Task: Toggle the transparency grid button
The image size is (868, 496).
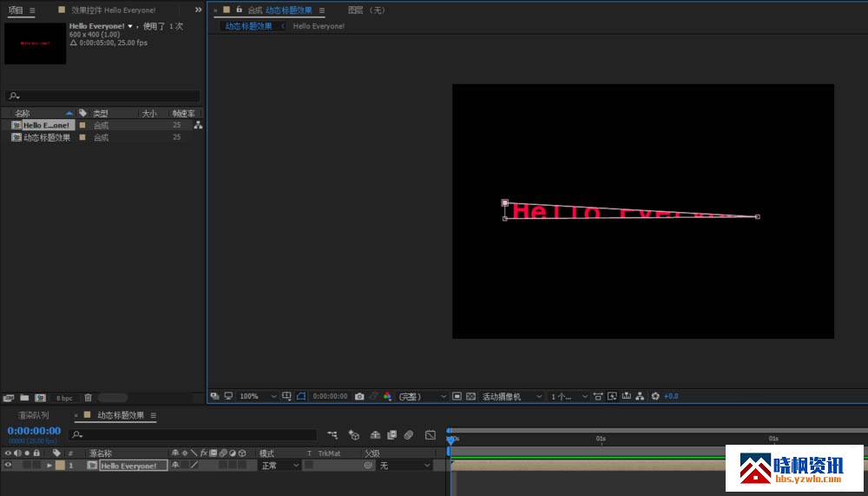Action: pyautogui.click(x=470, y=396)
